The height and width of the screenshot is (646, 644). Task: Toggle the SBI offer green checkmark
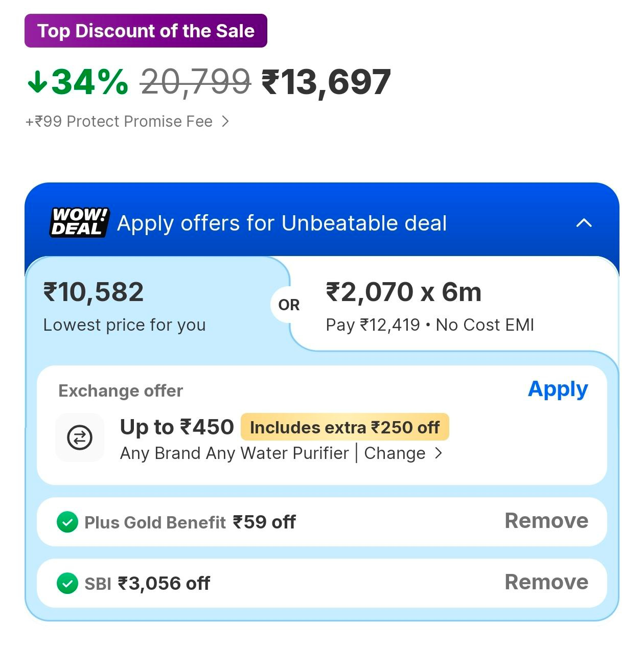[x=67, y=583]
